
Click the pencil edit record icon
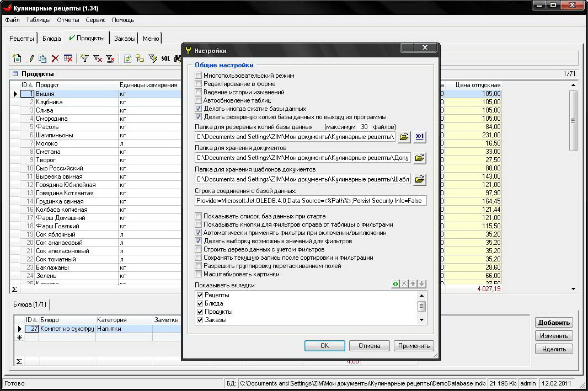click(30, 58)
